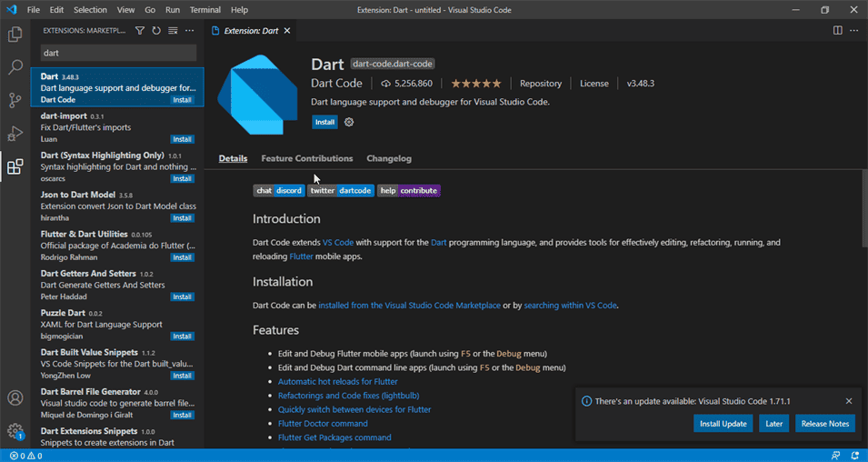Click the download count cloud icon

[386, 84]
